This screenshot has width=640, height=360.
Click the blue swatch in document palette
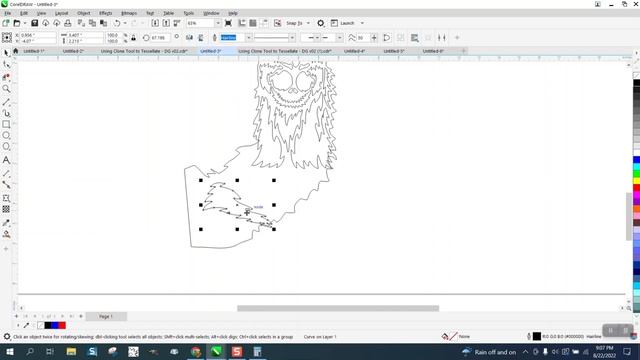pos(55,325)
